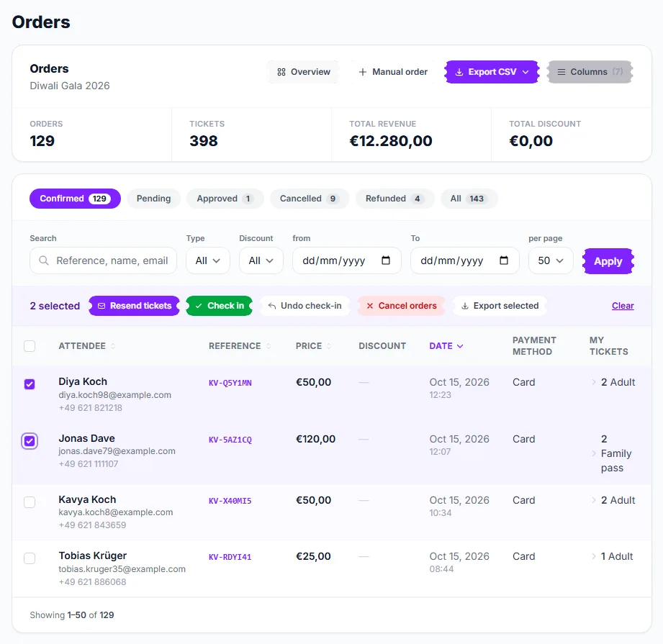This screenshot has height=644, width=663.
Task: Uncheck Jonas Dave order checkbox
Action: click(30, 441)
